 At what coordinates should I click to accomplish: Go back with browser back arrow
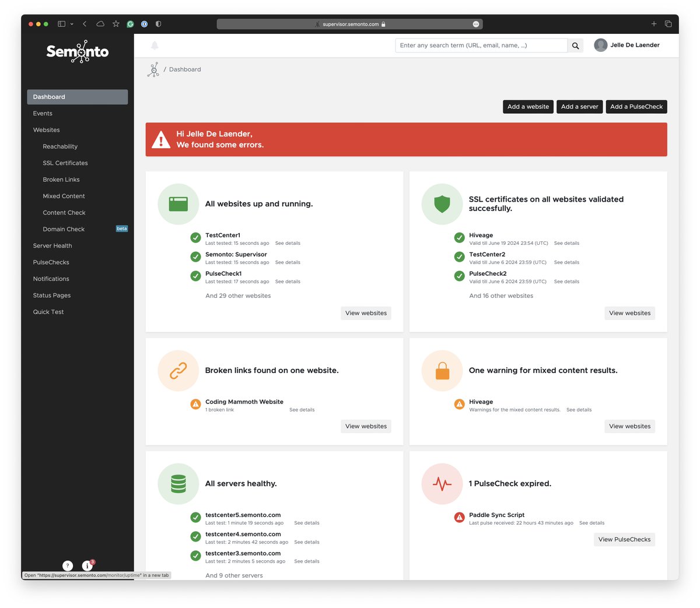coord(85,24)
